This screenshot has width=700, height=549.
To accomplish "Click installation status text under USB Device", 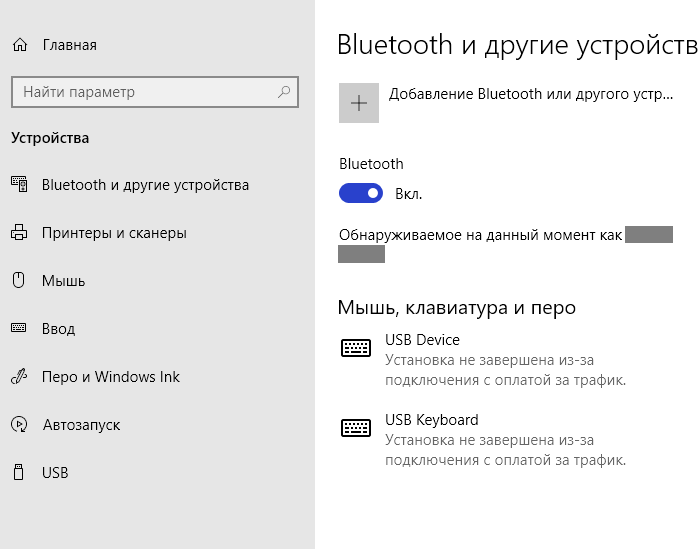I will 506,370.
